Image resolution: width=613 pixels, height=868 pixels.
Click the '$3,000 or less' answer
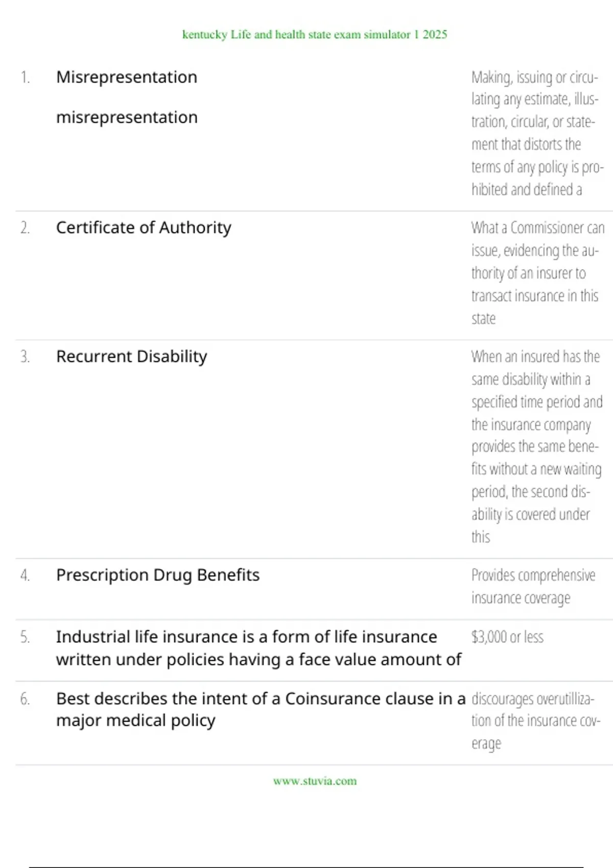click(x=507, y=637)
